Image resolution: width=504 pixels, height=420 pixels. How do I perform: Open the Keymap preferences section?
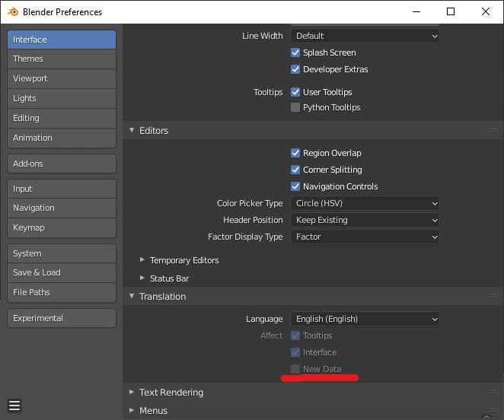tap(62, 228)
